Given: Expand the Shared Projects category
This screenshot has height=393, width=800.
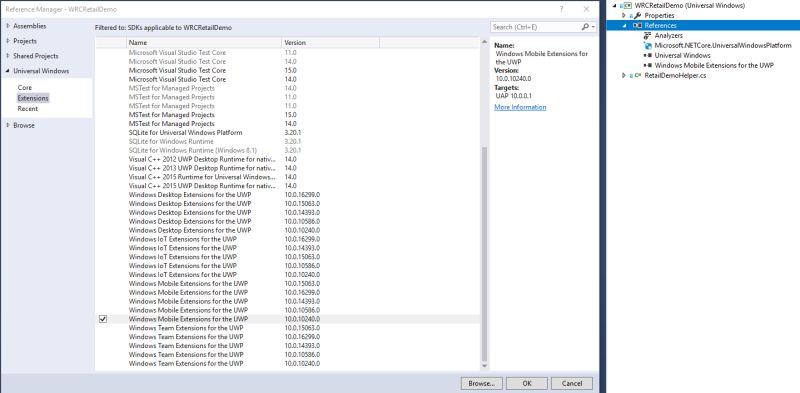Looking at the screenshot, I should 8,56.
